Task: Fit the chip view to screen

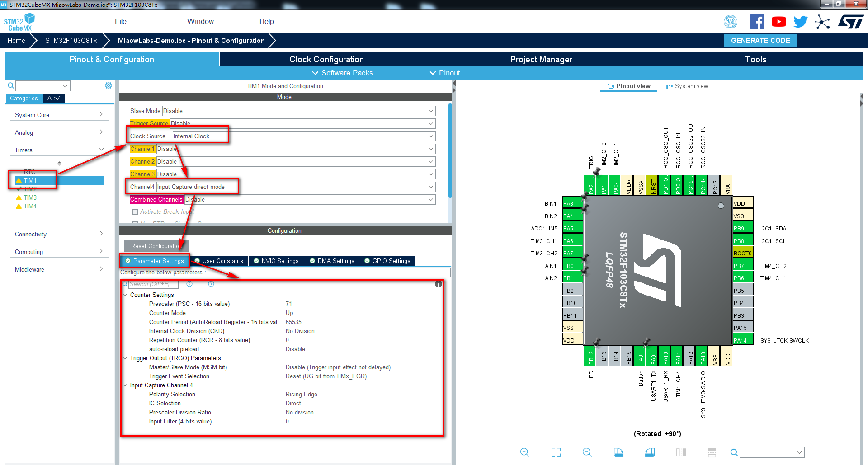Action: click(556, 452)
